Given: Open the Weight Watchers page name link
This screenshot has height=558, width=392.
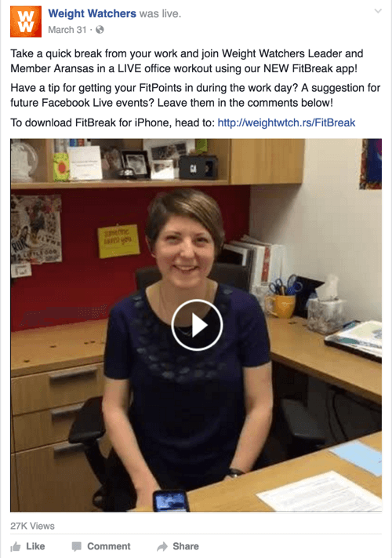Looking at the screenshot, I should click(92, 14).
